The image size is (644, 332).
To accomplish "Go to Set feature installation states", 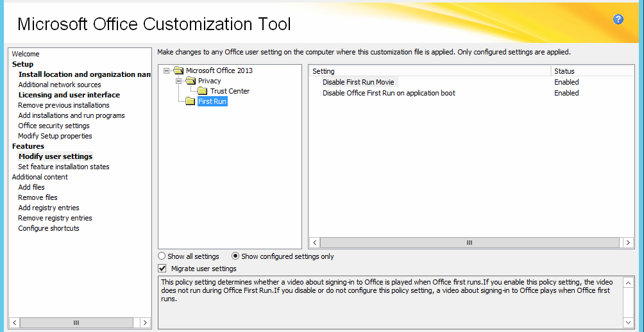I will 64,167.
